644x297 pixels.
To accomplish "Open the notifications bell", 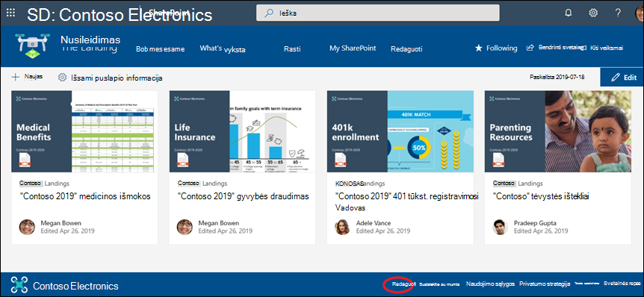I will [x=569, y=13].
